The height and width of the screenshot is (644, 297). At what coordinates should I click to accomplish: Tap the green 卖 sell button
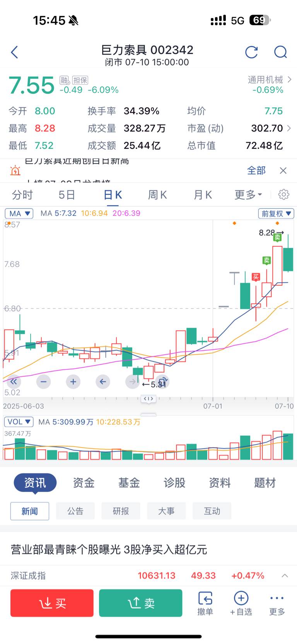141,603
